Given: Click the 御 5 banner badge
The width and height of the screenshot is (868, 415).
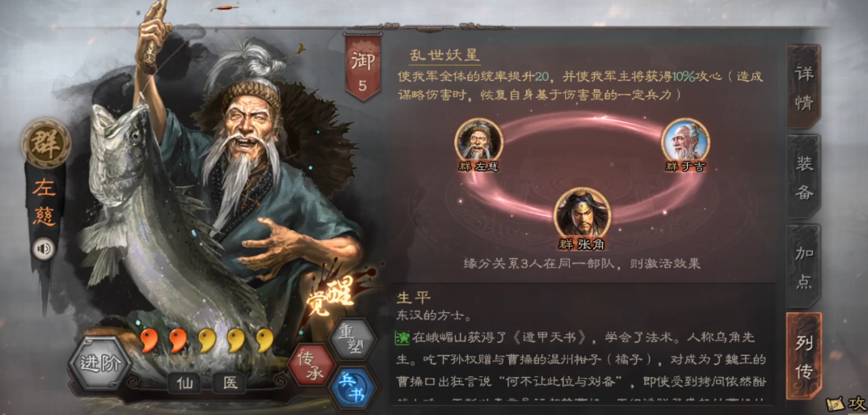Looking at the screenshot, I should pos(363,68).
